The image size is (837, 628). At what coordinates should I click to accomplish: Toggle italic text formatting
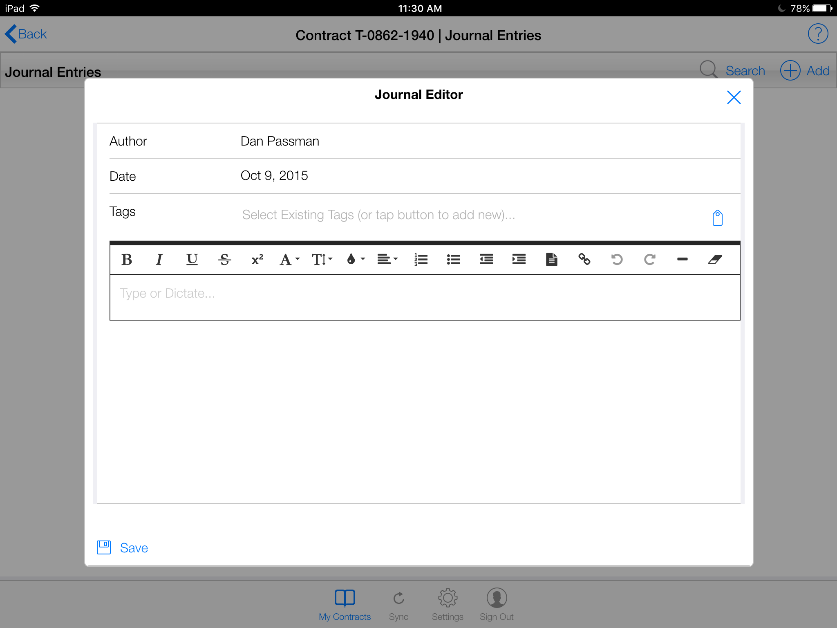tap(159, 260)
